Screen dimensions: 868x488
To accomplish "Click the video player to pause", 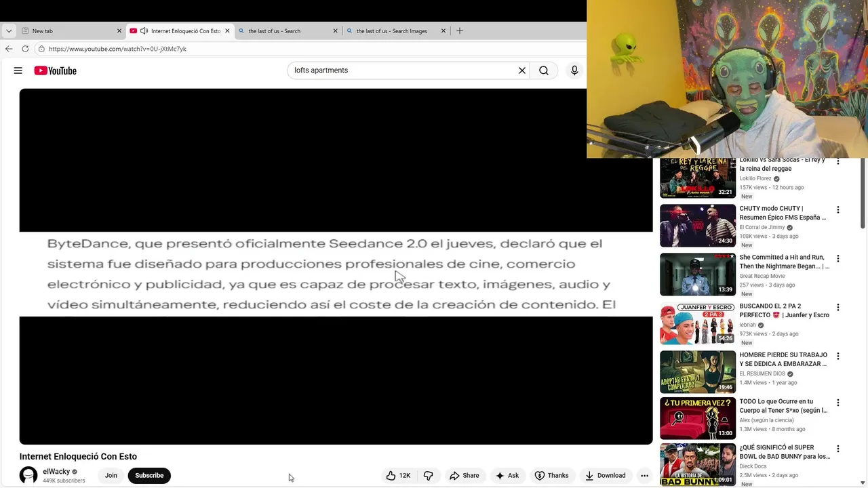I will coord(336,266).
